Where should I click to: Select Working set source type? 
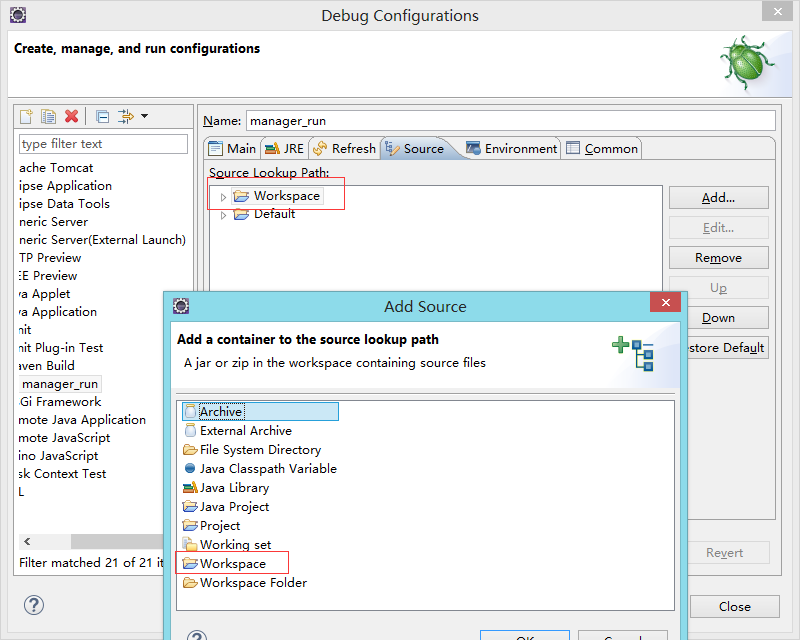click(228, 545)
